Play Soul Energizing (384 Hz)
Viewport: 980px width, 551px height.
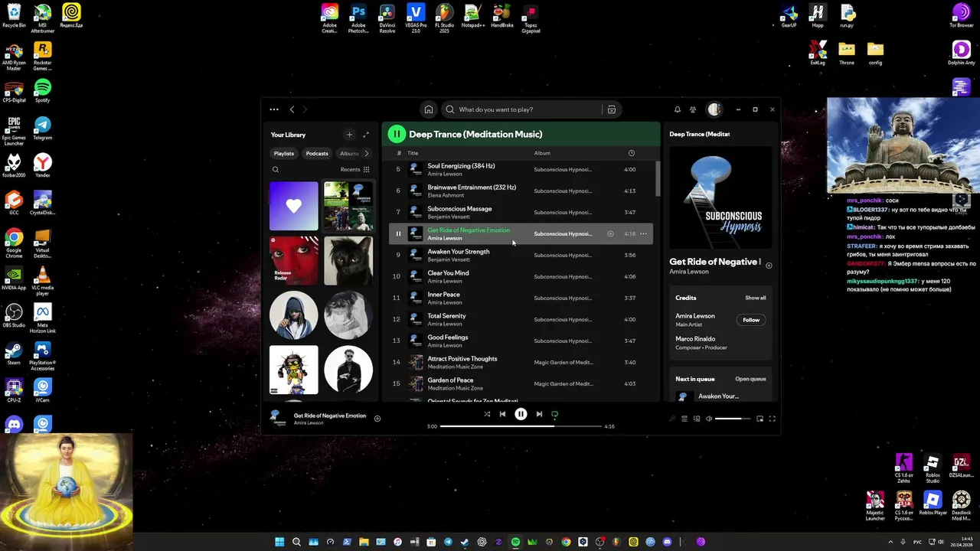tap(521, 169)
